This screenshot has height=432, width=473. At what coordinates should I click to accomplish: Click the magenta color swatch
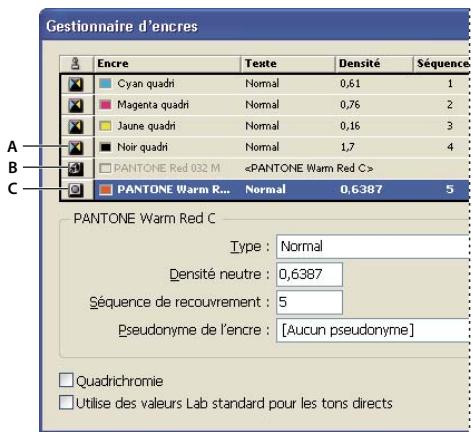point(105,105)
